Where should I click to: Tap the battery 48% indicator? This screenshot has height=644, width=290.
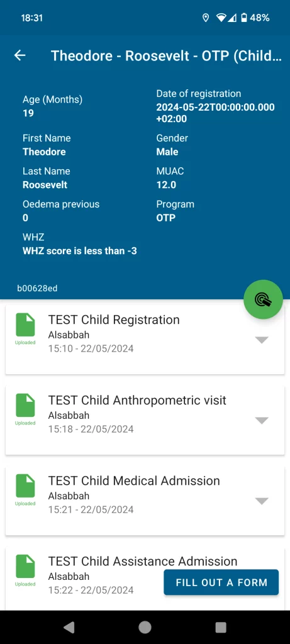[255, 18]
